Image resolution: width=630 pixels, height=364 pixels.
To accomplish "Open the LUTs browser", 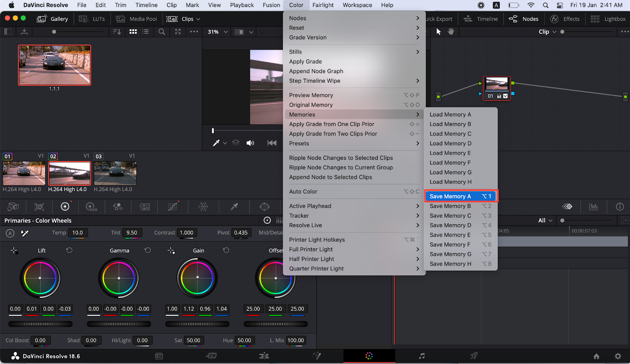I will coord(92,19).
